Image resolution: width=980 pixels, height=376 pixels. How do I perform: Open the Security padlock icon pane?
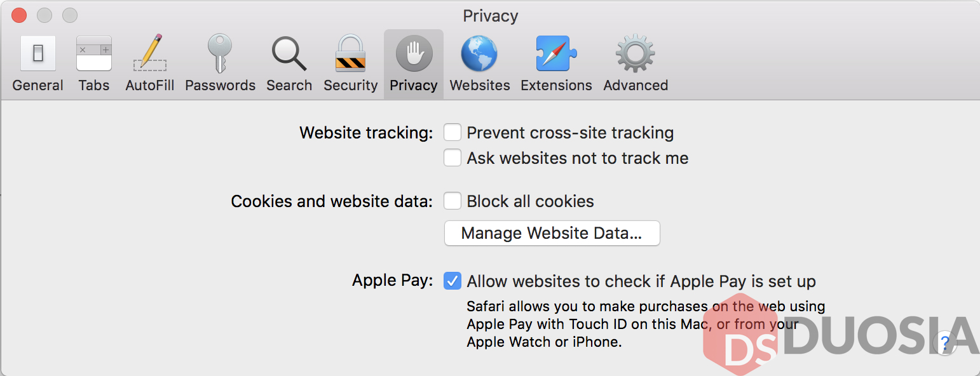pos(351,54)
